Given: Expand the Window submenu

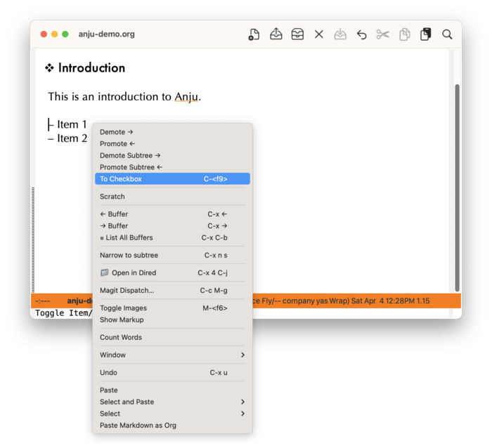Looking at the screenshot, I should 172,355.
